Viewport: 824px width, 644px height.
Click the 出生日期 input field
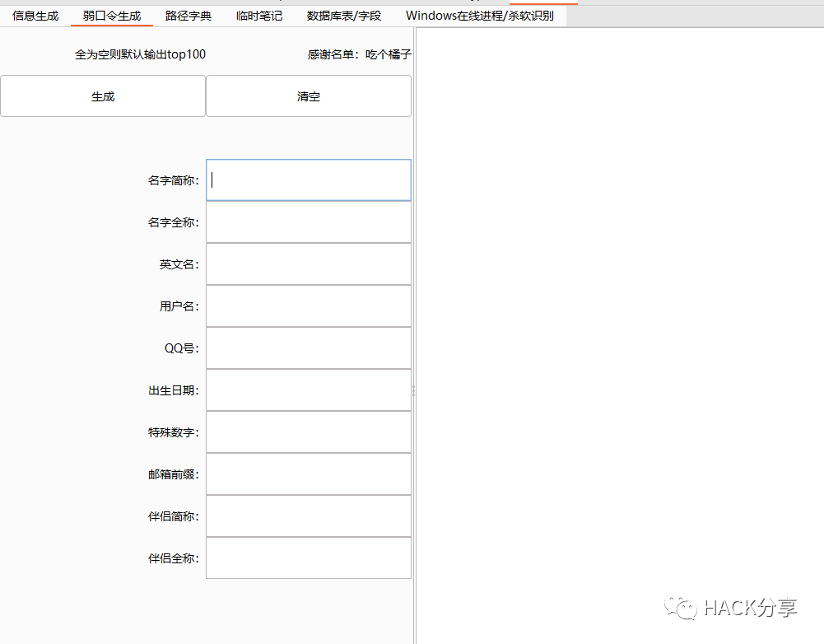[309, 390]
